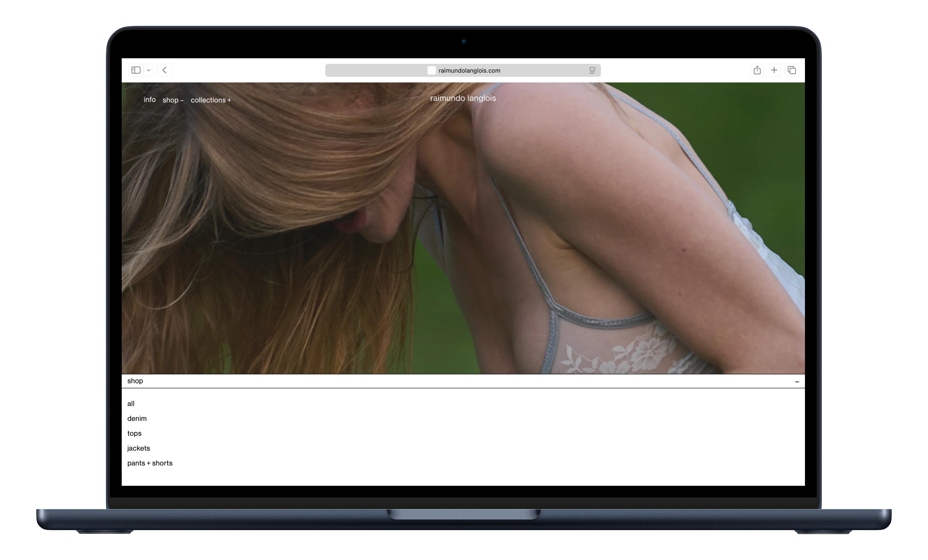Image resolution: width=928 pixels, height=560 pixels.
Task: Open the jackets category
Action: point(138,448)
